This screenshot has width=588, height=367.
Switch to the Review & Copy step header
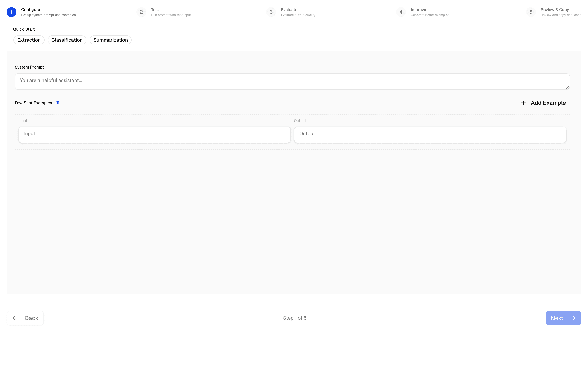tap(555, 9)
